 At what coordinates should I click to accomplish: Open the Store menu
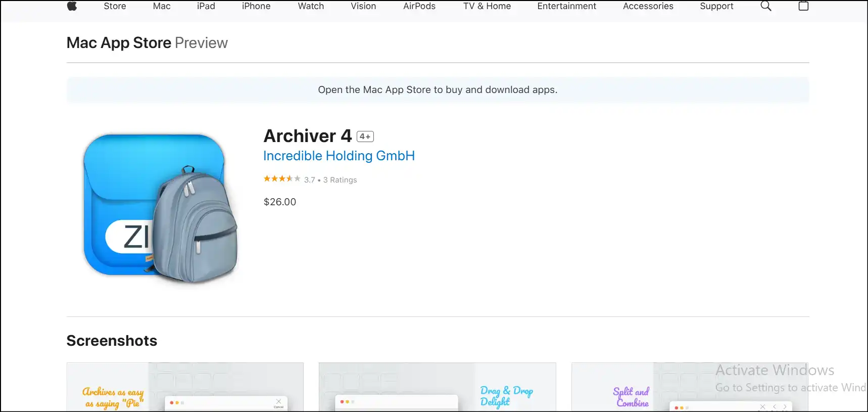pos(115,6)
